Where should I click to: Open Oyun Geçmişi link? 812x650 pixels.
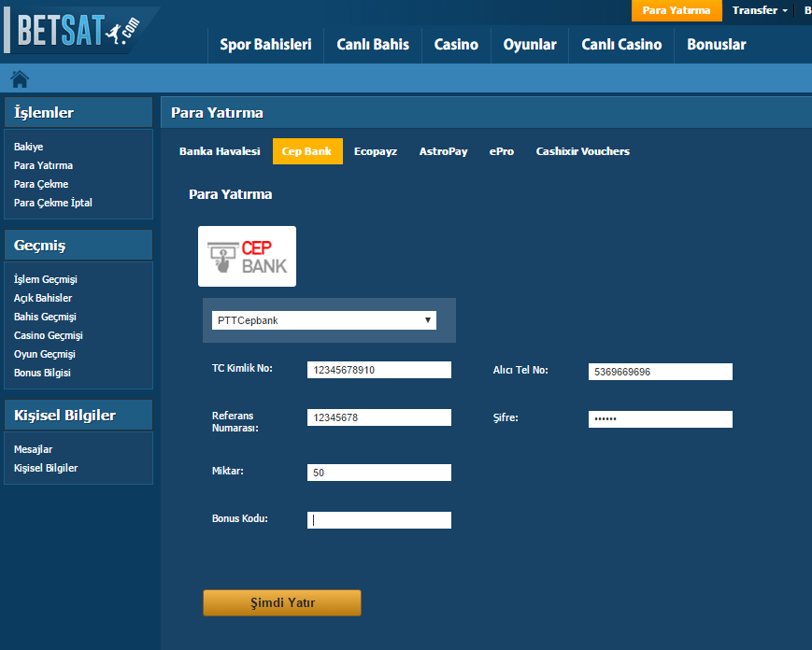click(45, 354)
